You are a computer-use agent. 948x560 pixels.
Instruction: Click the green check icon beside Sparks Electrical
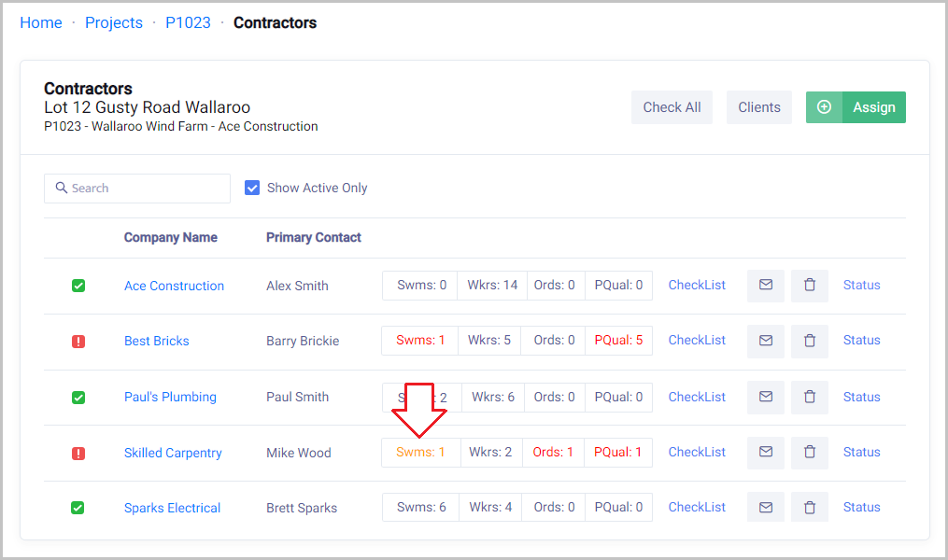click(78, 509)
